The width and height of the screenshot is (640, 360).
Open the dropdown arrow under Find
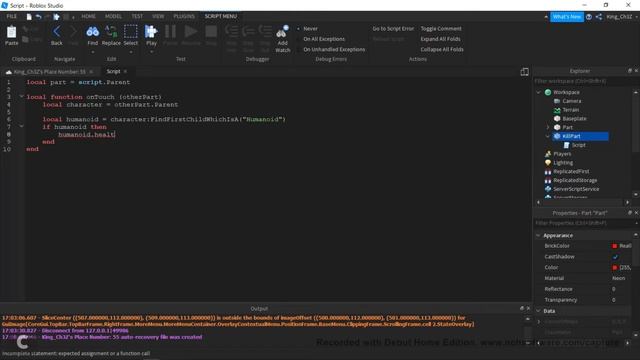point(93,52)
